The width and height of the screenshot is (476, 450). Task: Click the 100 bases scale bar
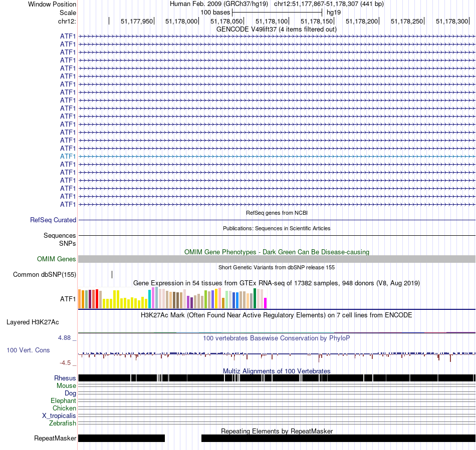coord(277,13)
